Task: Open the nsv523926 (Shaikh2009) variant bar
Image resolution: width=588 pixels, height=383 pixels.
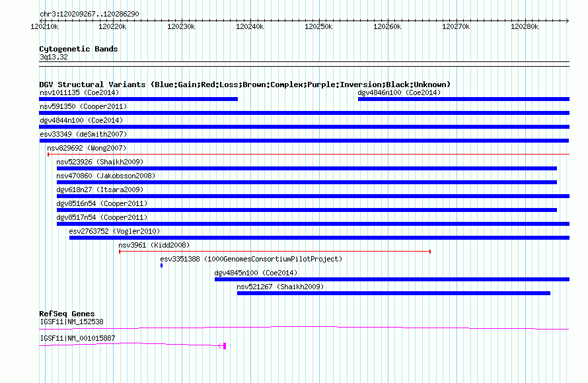Action: 307,168
